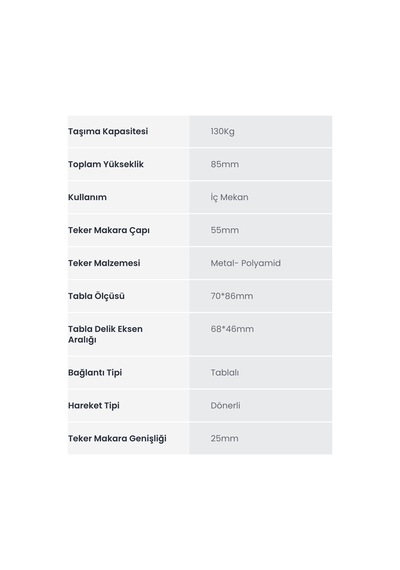Select the 85mm height value
This screenshot has height=570, width=400.
(x=225, y=164)
